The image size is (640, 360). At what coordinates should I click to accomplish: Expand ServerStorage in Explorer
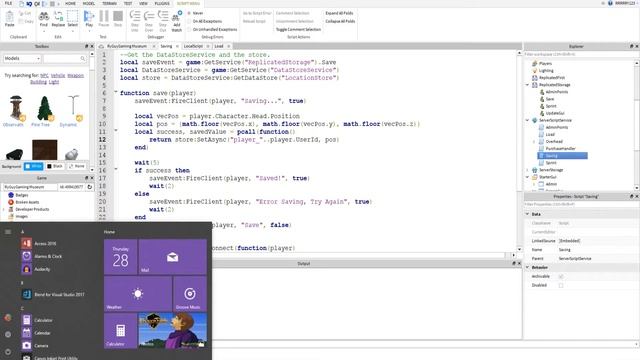[527, 170]
